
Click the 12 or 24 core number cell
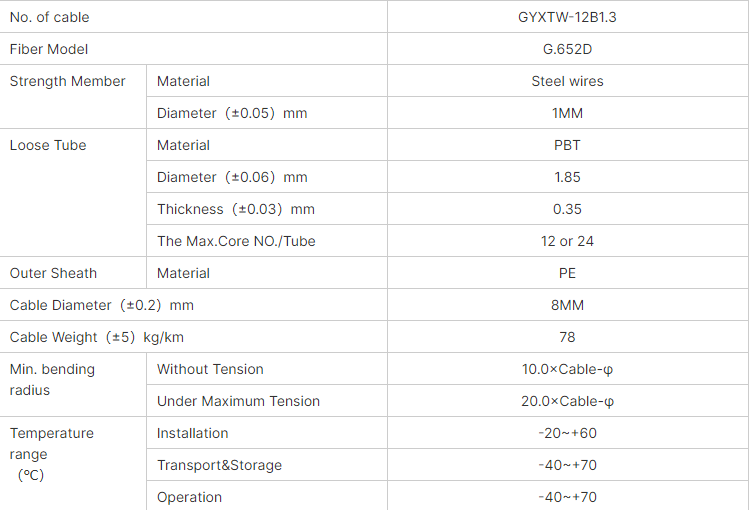[x=567, y=241]
